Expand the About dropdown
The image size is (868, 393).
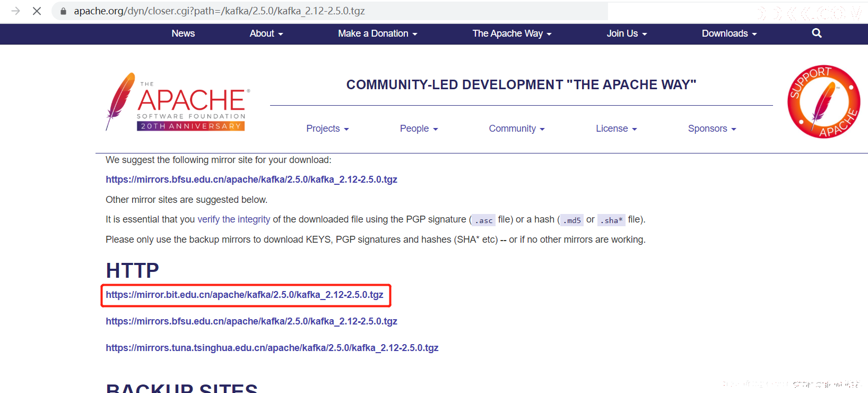(x=266, y=33)
